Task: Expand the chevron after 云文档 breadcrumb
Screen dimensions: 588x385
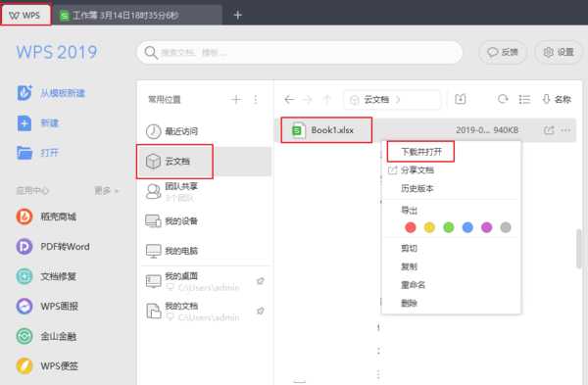Action: tap(398, 100)
